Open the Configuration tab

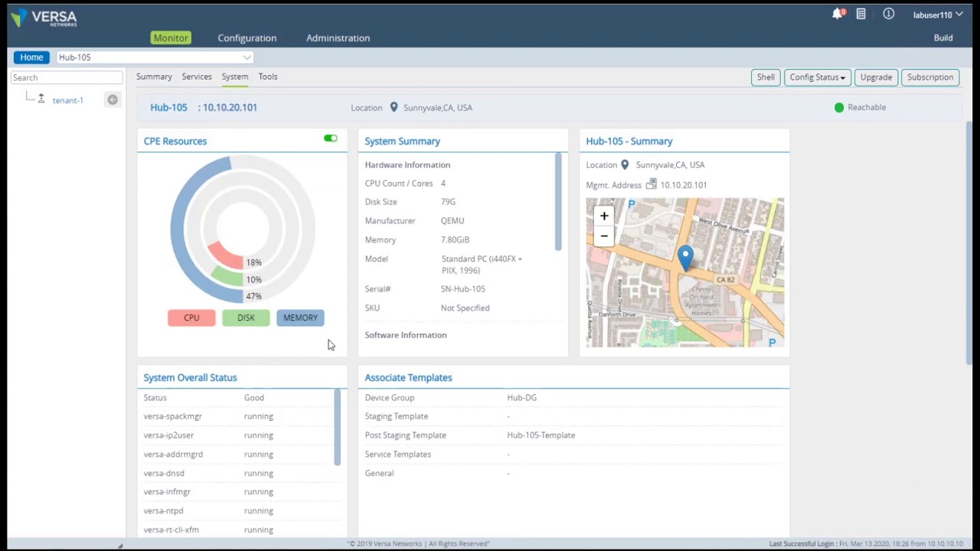click(x=247, y=37)
